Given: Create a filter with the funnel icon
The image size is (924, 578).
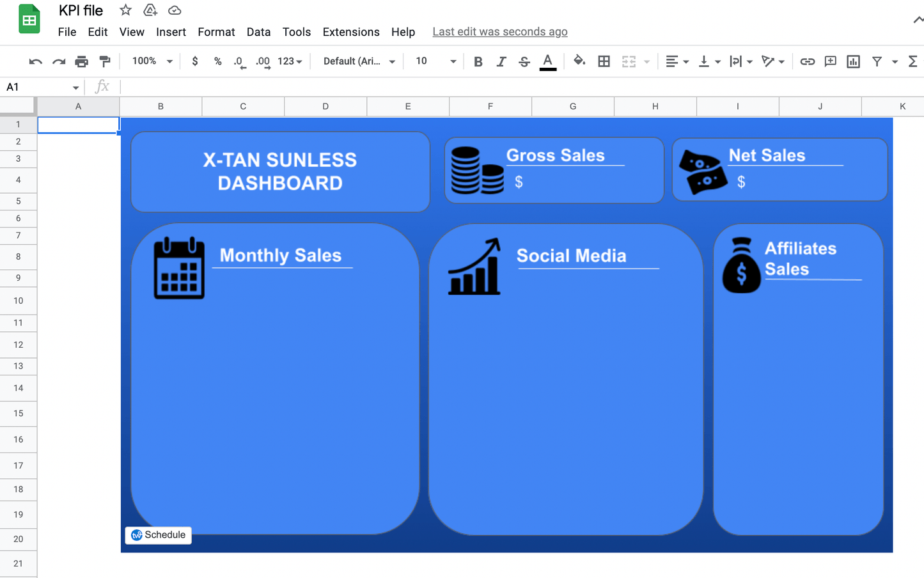Looking at the screenshot, I should pos(877,61).
